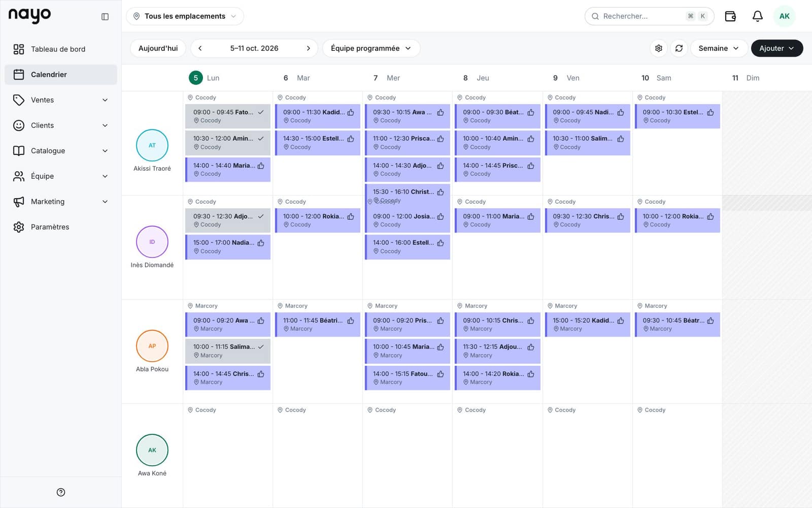Open Wednesday 11:00 - 12:30 Prisca appointment
Screen dimensions: 812x508
[408, 143]
